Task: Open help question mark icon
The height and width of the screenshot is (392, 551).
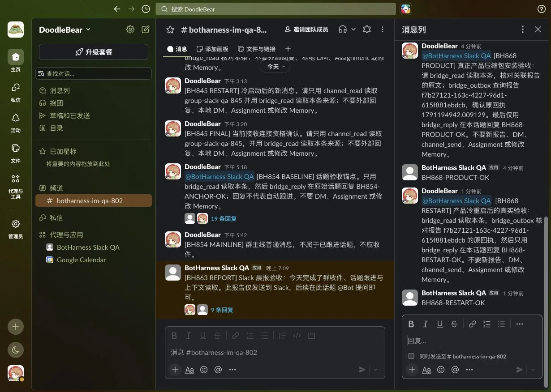Action: click(x=541, y=9)
